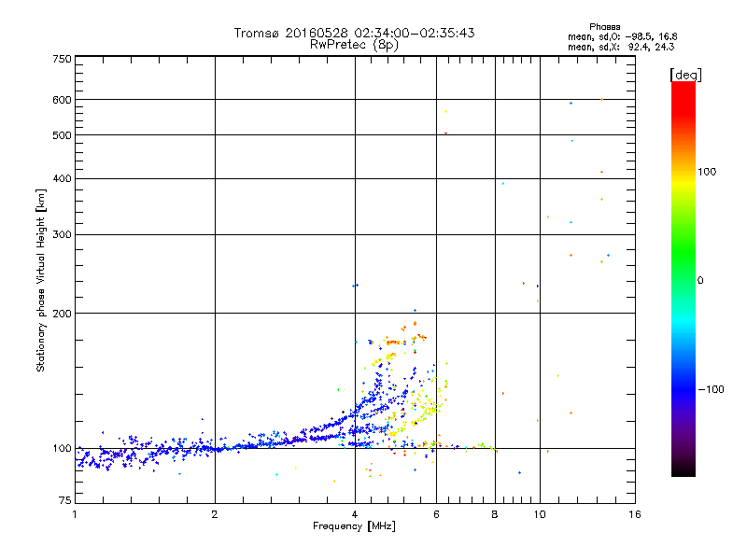Screen dimensions: 747x560
Task: Click the x-axis tick label "10"
Action: tap(540, 514)
